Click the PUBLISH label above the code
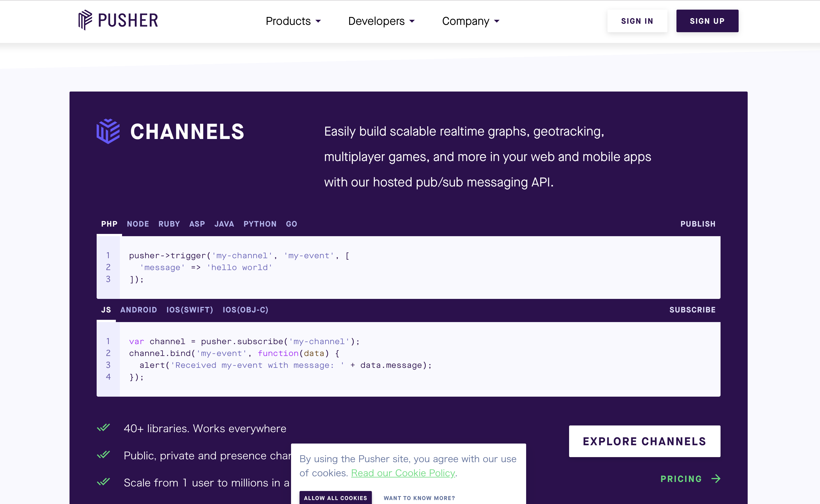The width and height of the screenshot is (820, 504). click(x=698, y=224)
